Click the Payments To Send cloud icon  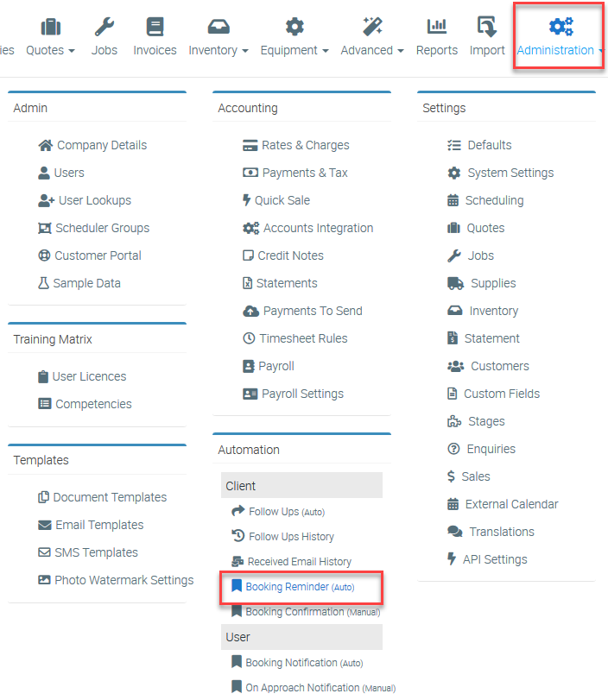(250, 311)
